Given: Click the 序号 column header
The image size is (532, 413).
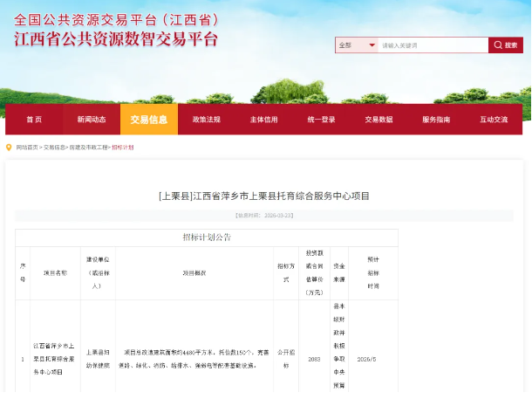Looking at the screenshot, I should (23, 272).
